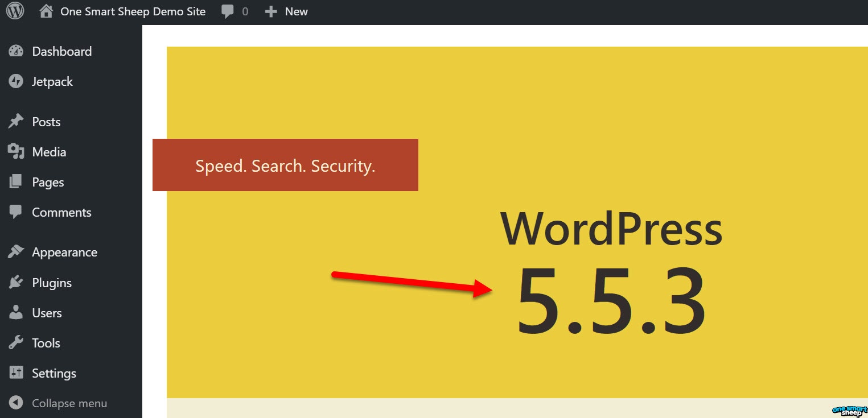Viewport: 868px width, 418px height.
Task: Collapse the sidebar via Collapse menu text
Action: 69,403
